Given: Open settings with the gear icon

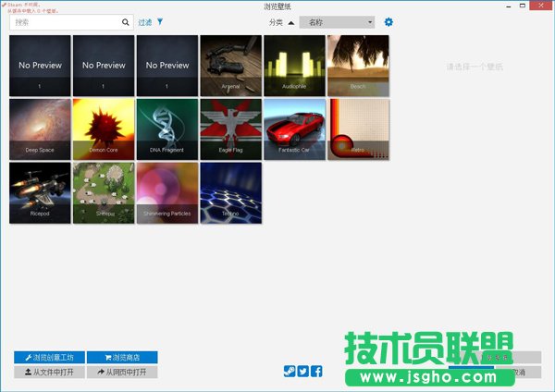Looking at the screenshot, I should click(388, 22).
